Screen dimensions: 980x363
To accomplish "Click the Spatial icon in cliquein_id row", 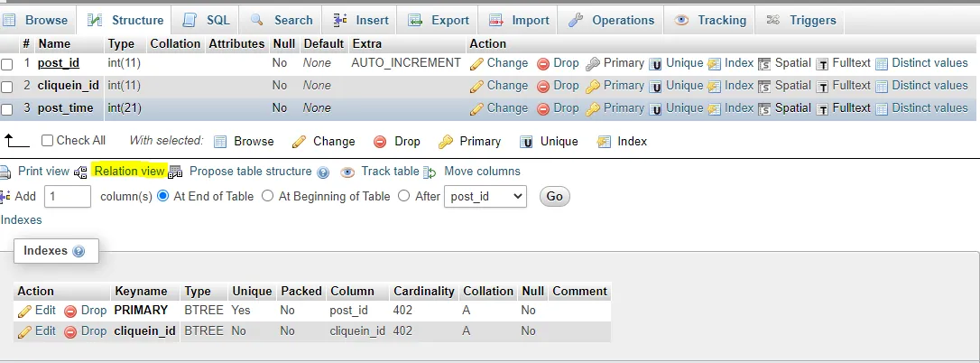I will pos(764,86).
